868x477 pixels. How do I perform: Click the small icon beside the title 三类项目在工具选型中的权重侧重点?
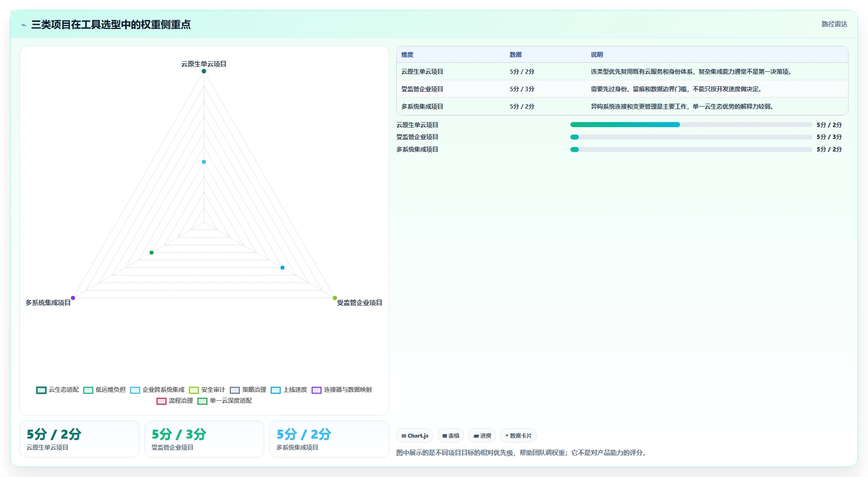coord(23,25)
